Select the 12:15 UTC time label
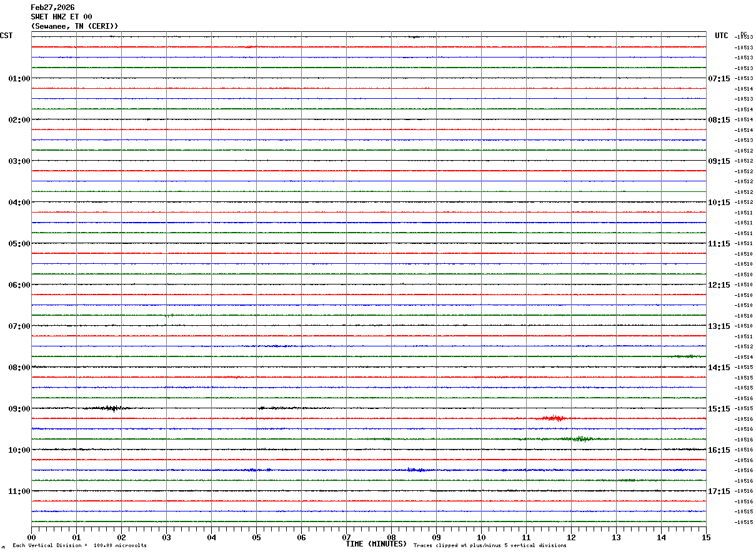 pyautogui.click(x=719, y=285)
